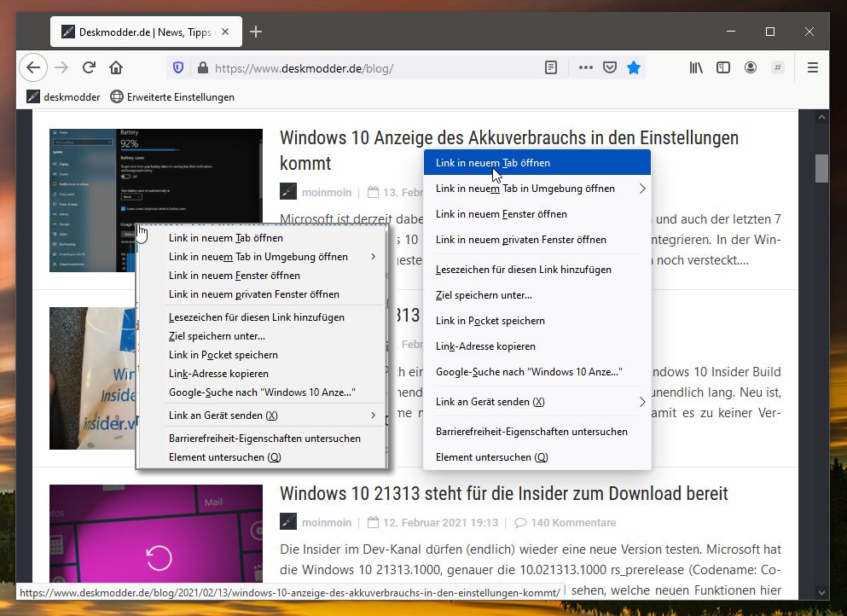Reload the current page
The height and width of the screenshot is (616, 847).
89,68
